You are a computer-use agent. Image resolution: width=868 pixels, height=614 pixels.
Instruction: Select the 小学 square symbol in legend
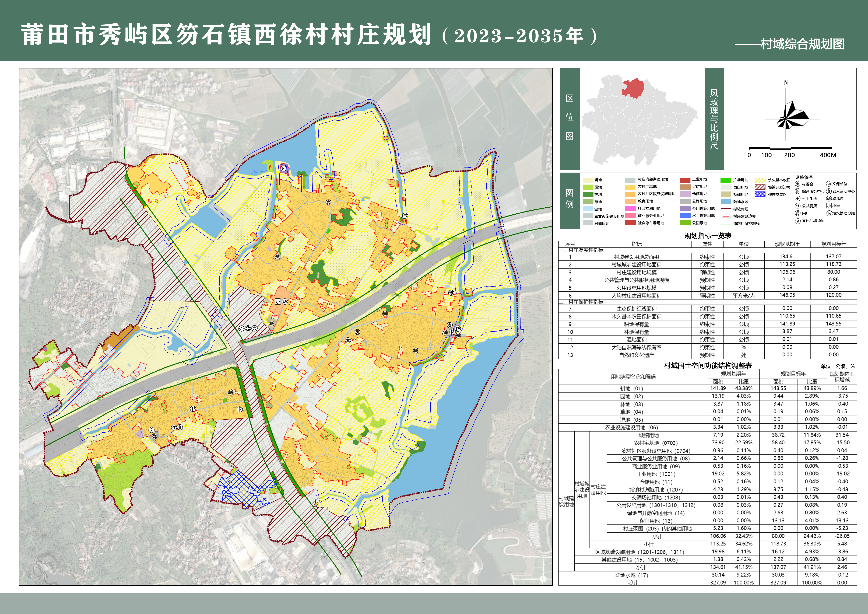click(x=829, y=206)
